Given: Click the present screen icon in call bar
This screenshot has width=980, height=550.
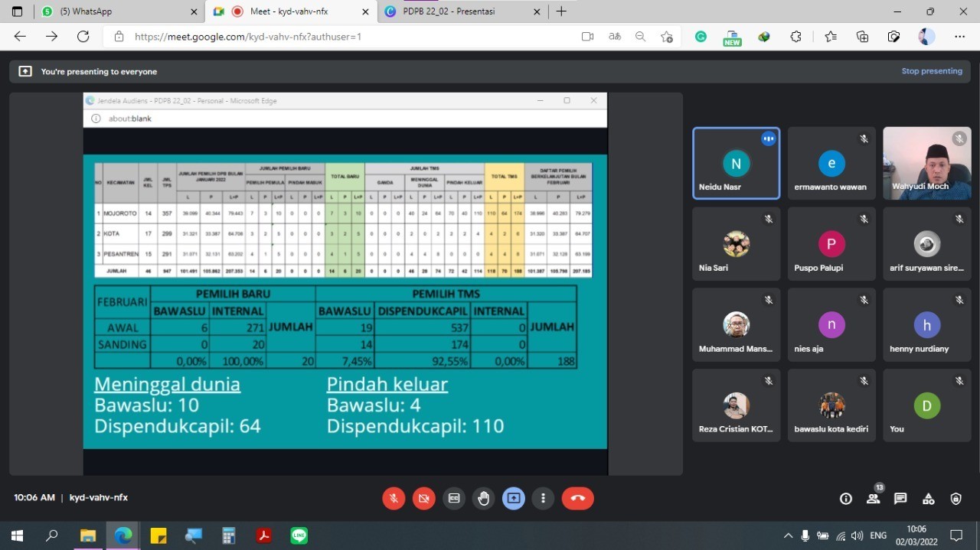Looking at the screenshot, I should coord(513,498).
